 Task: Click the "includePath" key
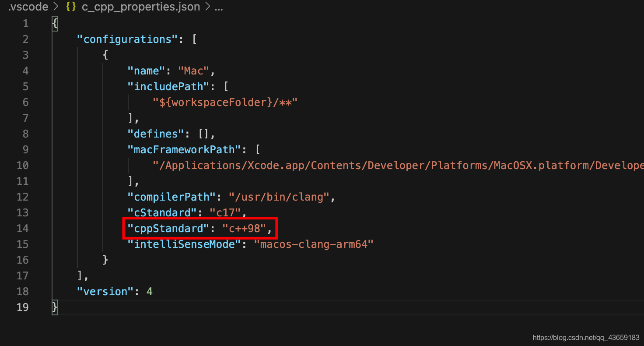point(169,86)
